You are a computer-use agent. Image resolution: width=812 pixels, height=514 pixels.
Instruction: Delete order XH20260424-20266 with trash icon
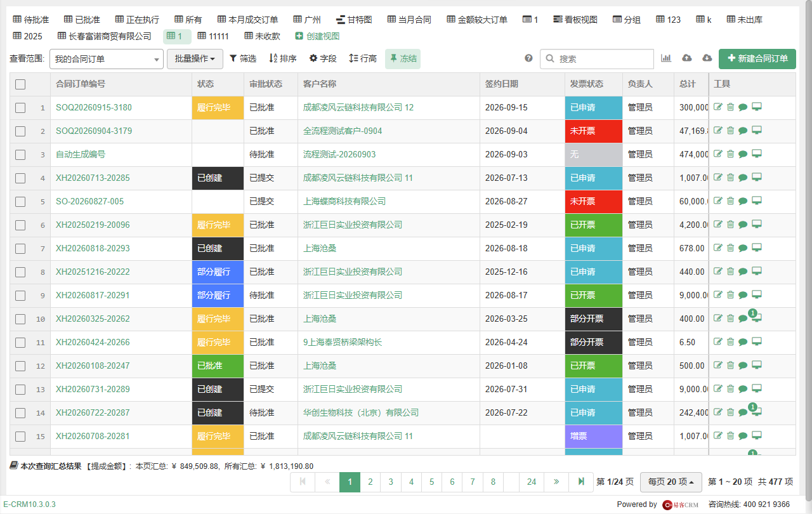(730, 342)
